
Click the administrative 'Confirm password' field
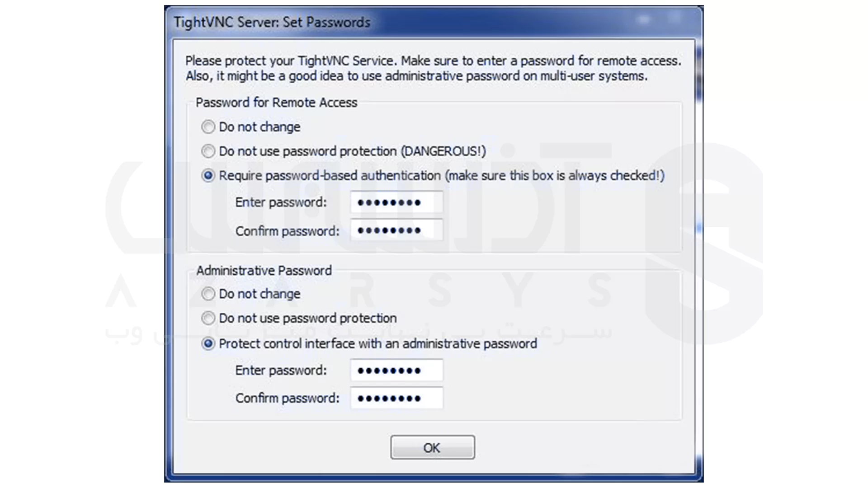396,398
